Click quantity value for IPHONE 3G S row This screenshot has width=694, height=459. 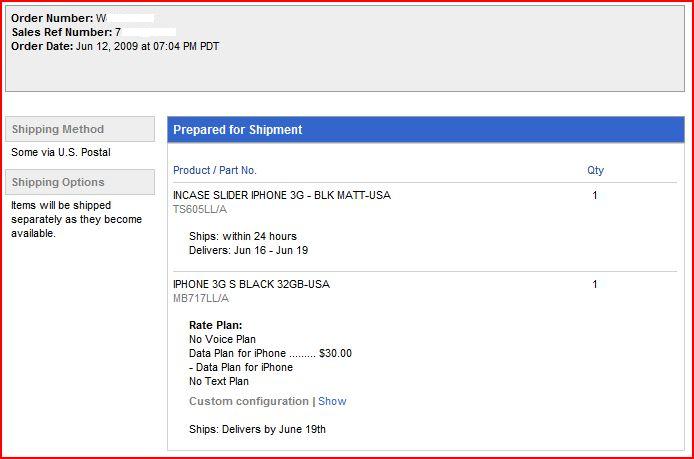[595, 284]
